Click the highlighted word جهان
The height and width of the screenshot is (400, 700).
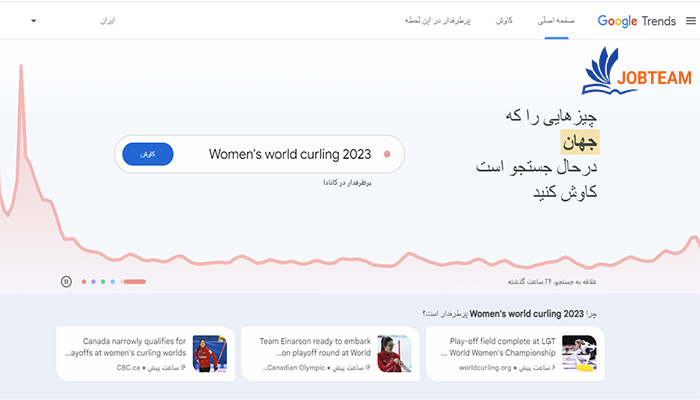coord(580,142)
